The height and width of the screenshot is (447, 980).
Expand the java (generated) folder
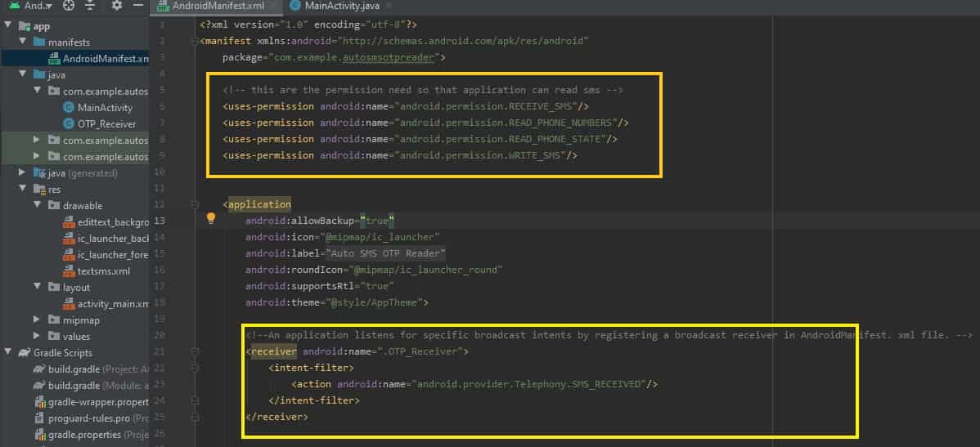tap(23, 173)
